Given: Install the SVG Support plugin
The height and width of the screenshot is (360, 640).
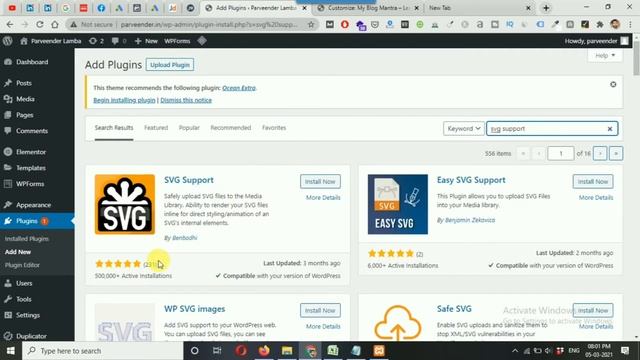Looking at the screenshot, I should click(320, 182).
